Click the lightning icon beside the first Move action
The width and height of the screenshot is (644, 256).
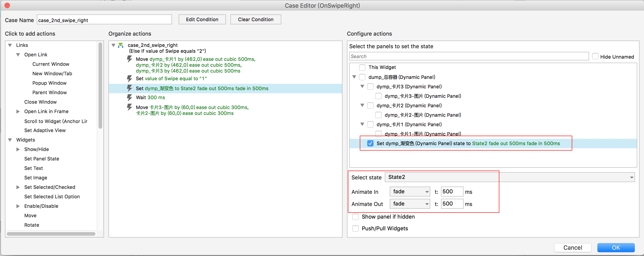pos(129,59)
